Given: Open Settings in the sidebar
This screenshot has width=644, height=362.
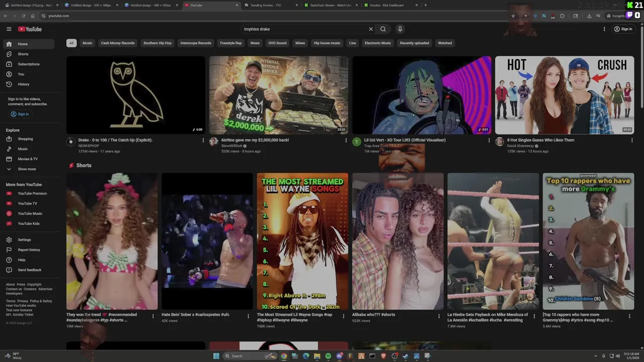Looking at the screenshot, I should coord(29,240).
